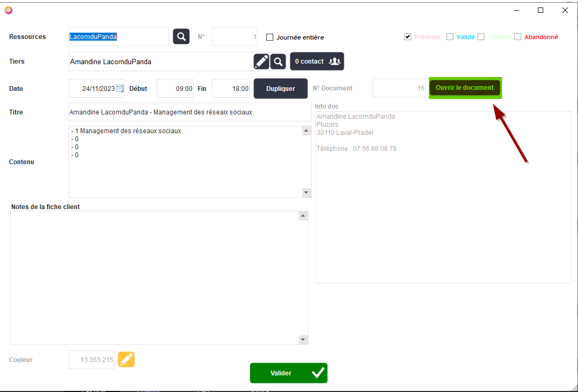Open the 0 contact list

pyautogui.click(x=317, y=62)
